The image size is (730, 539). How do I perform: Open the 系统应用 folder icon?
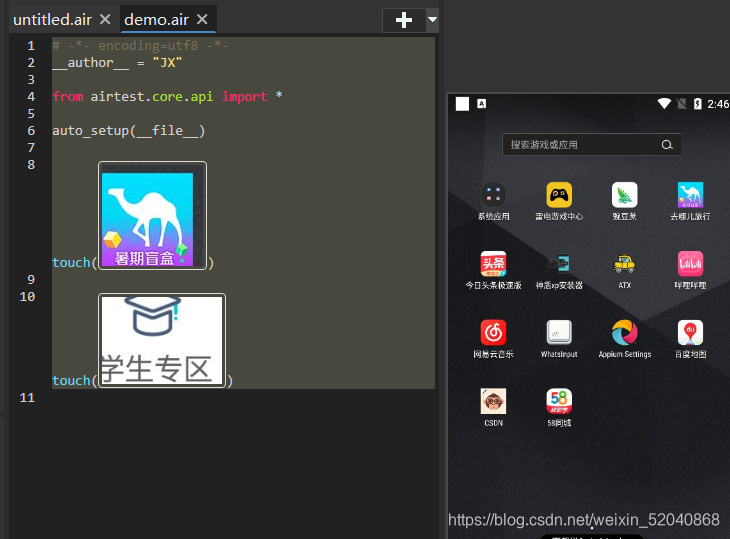493,195
